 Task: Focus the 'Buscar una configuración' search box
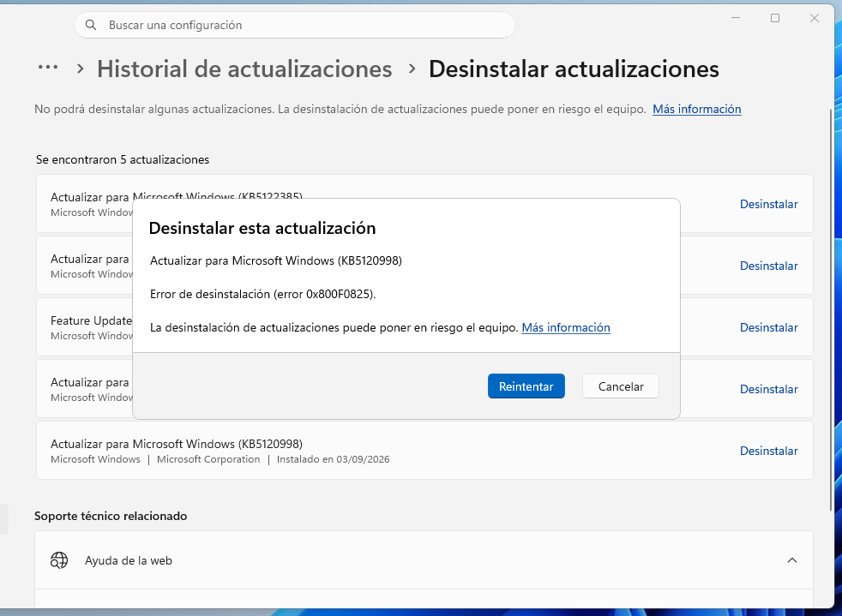(295, 25)
